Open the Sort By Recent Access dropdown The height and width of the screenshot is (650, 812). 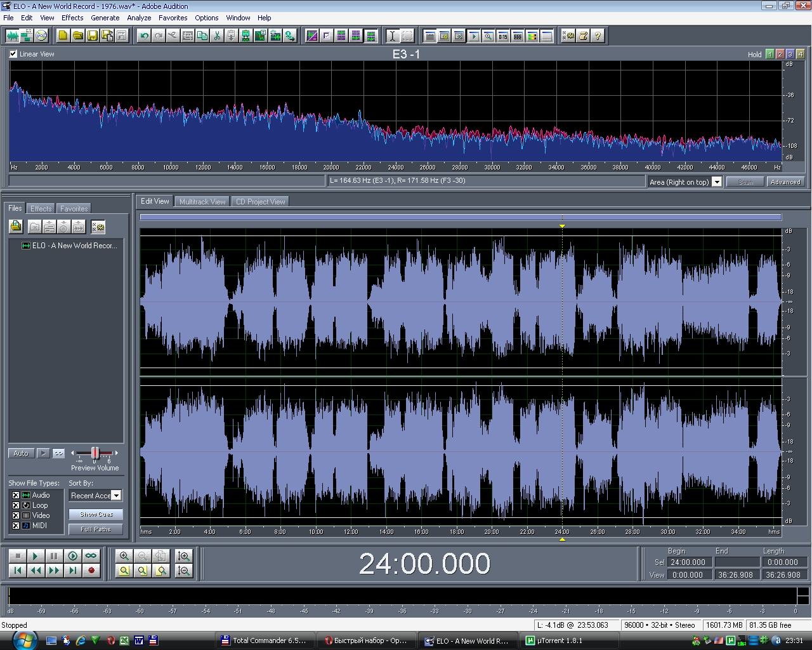[116, 496]
